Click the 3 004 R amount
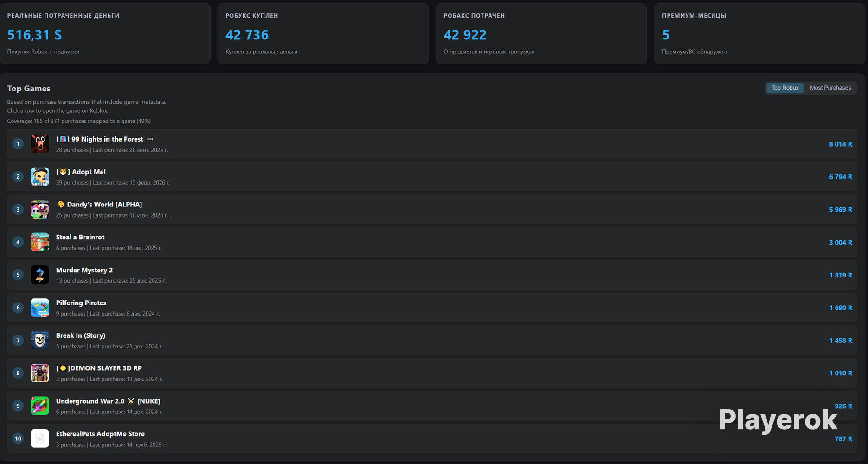 (x=841, y=242)
